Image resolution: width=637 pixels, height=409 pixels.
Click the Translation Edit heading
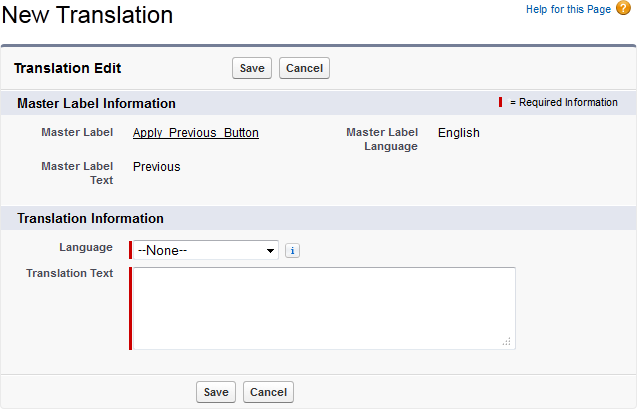68,69
